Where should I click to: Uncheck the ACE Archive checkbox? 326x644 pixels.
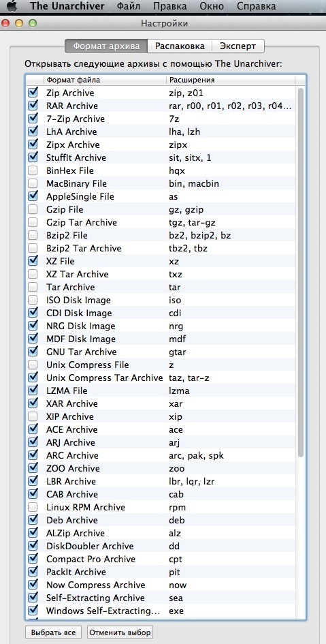pos(33,429)
